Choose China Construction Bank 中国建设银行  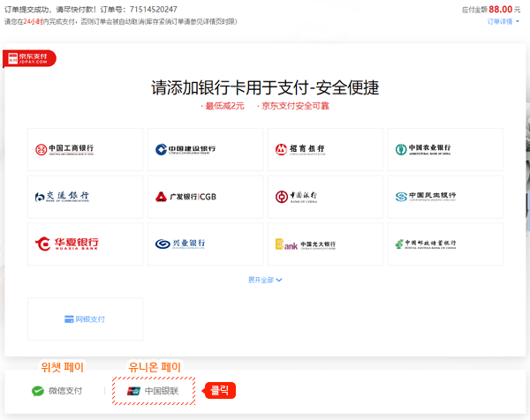205,149
